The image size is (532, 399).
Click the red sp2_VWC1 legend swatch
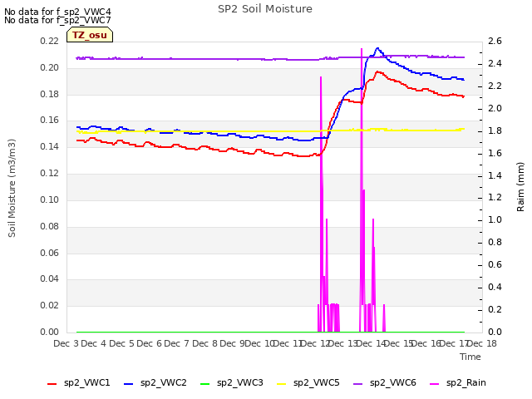[52, 384]
